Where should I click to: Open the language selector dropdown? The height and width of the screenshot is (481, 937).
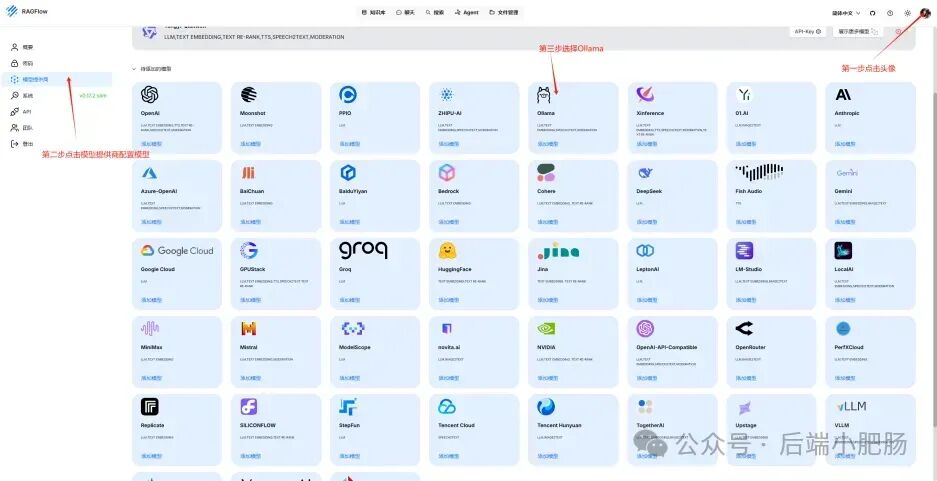846,13
